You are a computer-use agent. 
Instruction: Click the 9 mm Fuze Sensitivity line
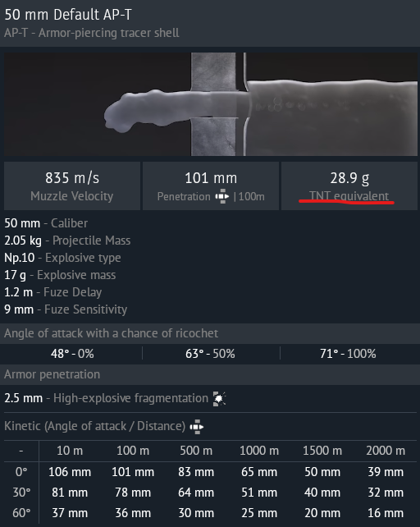[x=66, y=309]
